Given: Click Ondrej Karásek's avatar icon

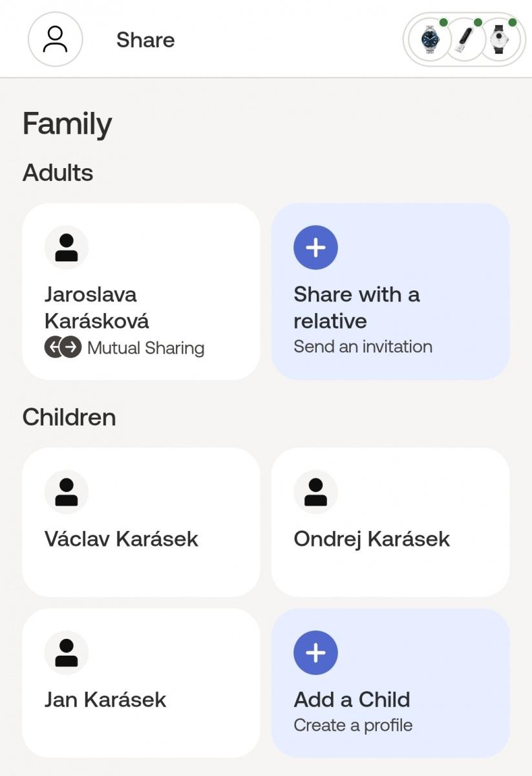Looking at the screenshot, I should coord(315,491).
